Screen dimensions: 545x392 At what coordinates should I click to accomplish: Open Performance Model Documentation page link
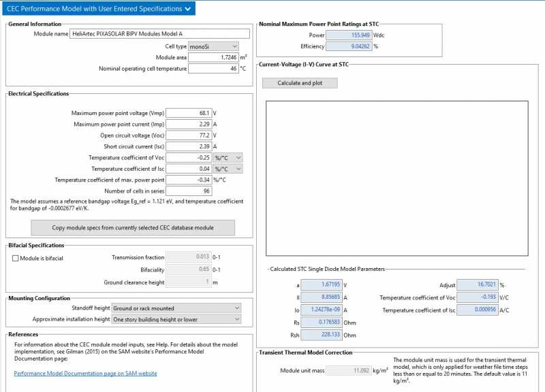click(x=85, y=373)
